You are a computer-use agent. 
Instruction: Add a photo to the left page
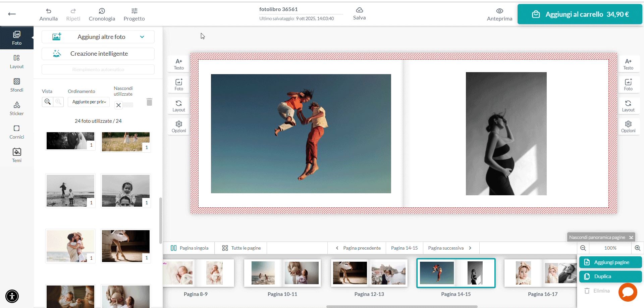(179, 85)
